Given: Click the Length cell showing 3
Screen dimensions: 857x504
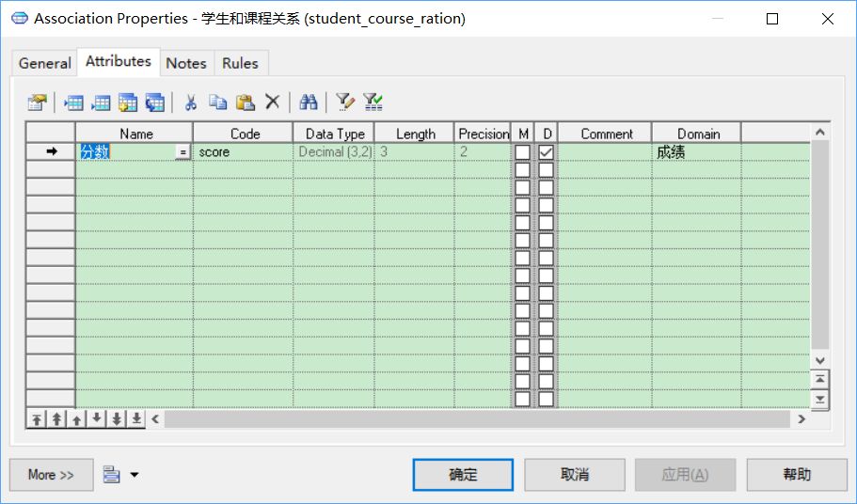Looking at the screenshot, I should (x=414, y=151).
